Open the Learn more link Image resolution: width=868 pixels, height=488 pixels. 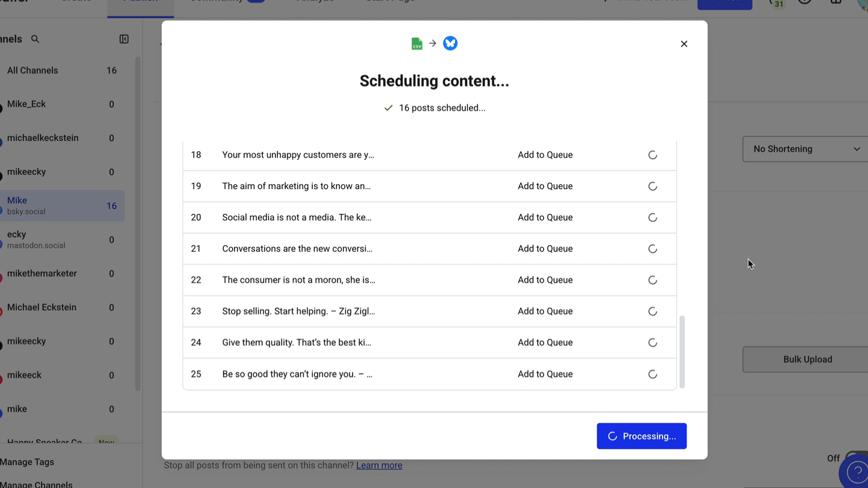tap(379, 465)
